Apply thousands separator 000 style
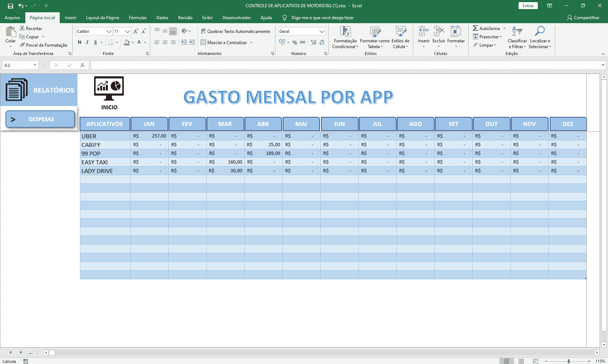Screen dimensions: 608x364 303,42
